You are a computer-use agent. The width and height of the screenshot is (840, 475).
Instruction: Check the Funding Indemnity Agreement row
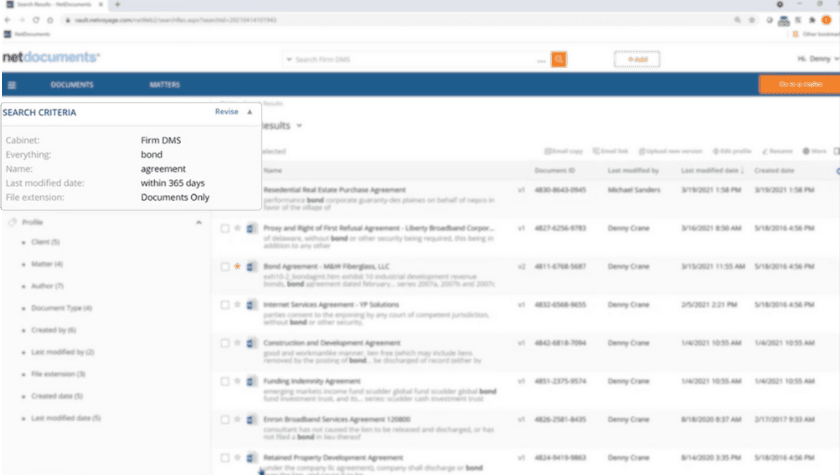click(225, 382)
